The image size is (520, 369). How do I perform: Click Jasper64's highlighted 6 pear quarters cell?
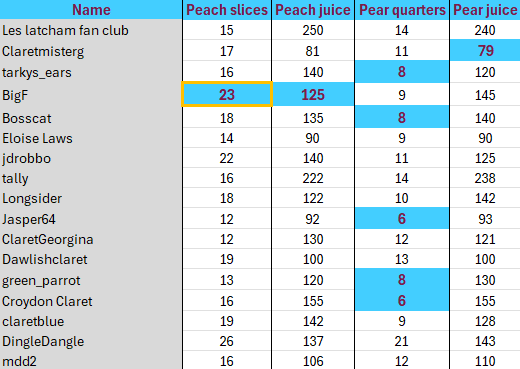pyautogui.click(x=402, y=218)
